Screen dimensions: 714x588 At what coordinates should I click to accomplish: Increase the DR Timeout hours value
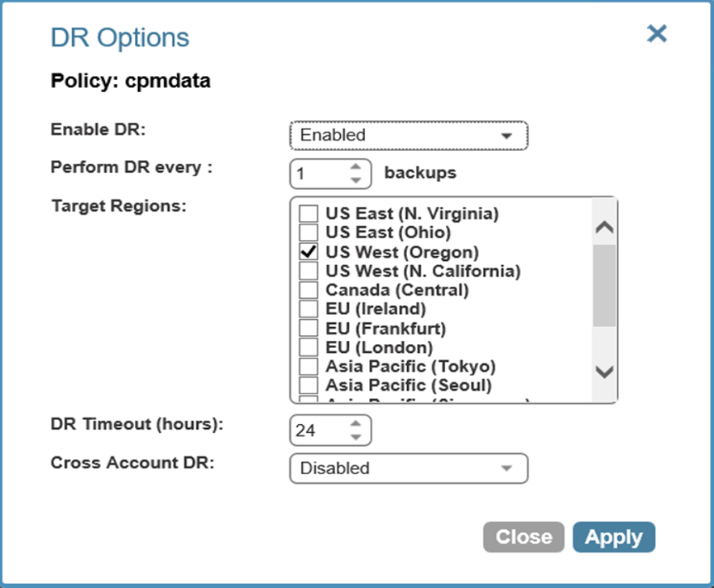click(355, 424)
